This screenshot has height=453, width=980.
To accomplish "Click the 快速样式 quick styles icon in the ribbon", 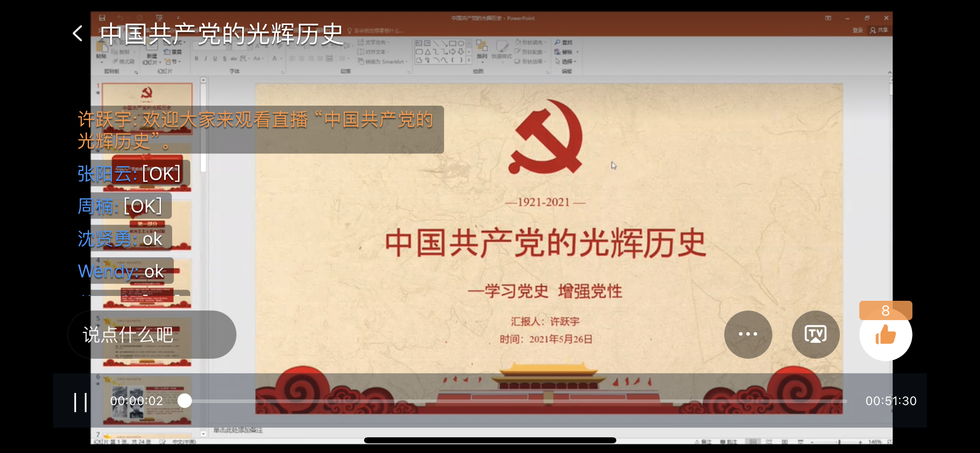I will 502,49.
